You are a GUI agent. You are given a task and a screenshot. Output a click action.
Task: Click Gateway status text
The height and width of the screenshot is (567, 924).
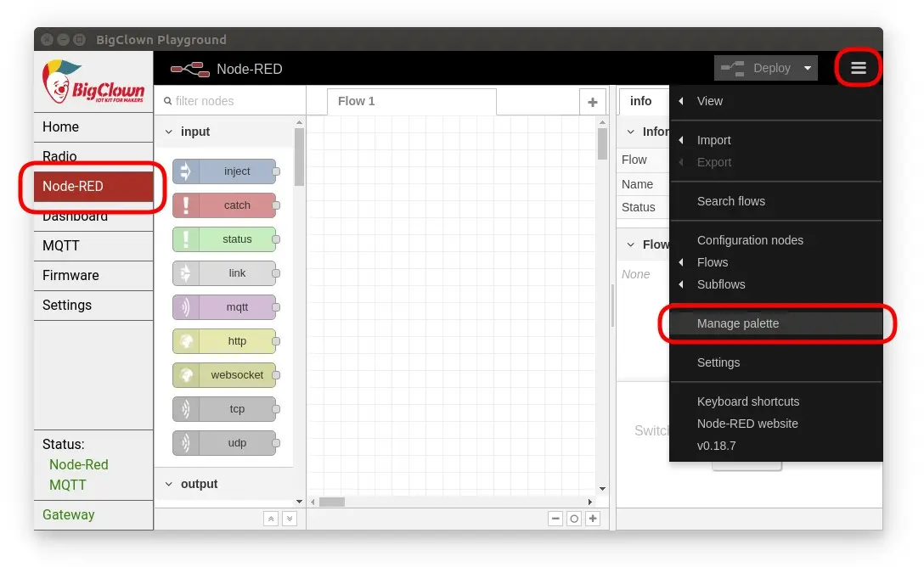(68, 514)
